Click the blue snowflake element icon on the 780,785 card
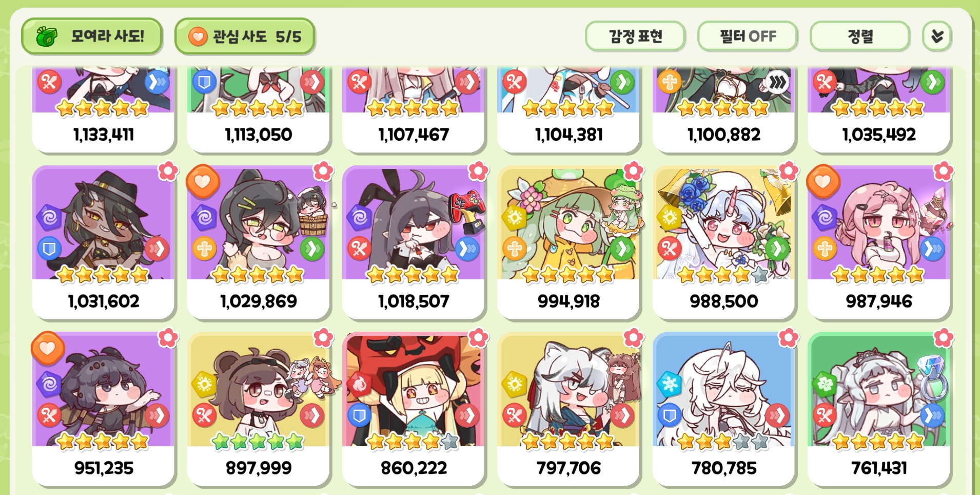This screenshot has width=980, height=495. tap(670, 385)
